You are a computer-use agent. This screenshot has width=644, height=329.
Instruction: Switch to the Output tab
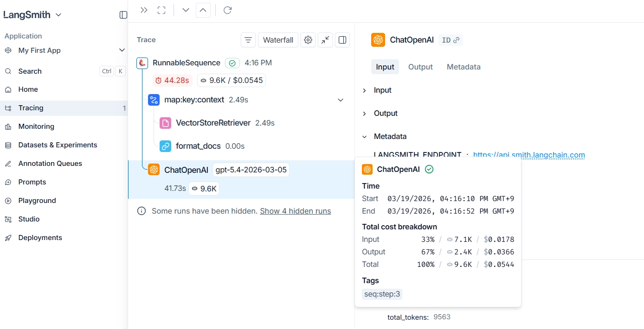point(420,67)
